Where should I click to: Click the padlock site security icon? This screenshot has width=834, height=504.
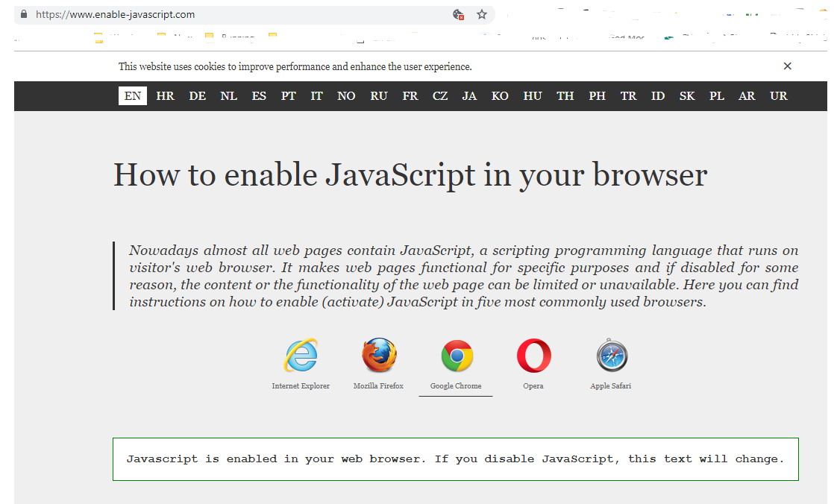click(23, 14)
